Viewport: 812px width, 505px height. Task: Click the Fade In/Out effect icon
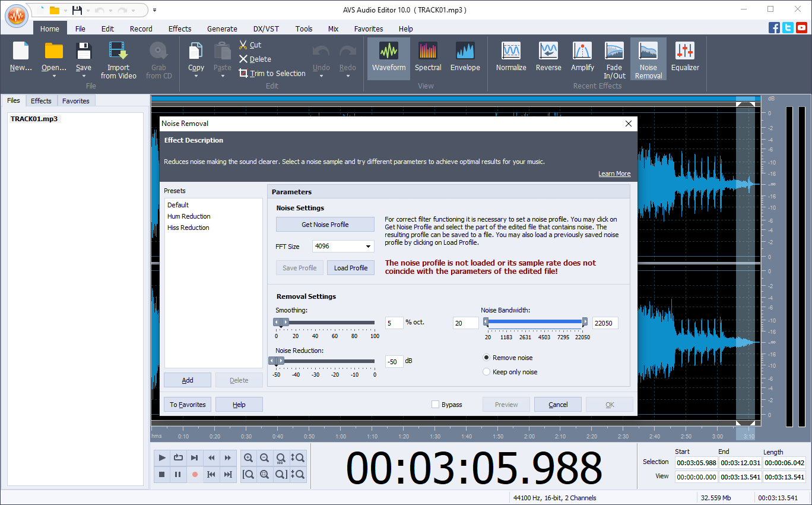[614, 58]
